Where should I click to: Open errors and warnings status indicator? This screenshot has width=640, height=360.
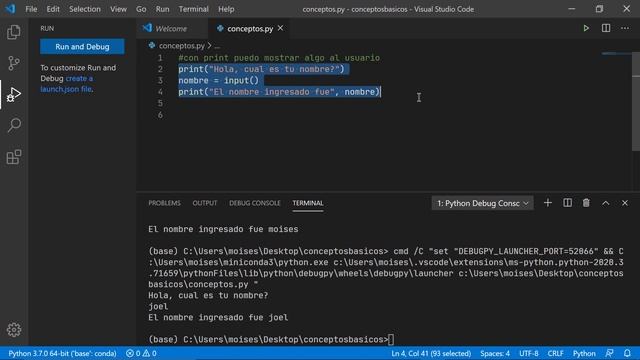(141, 353)
